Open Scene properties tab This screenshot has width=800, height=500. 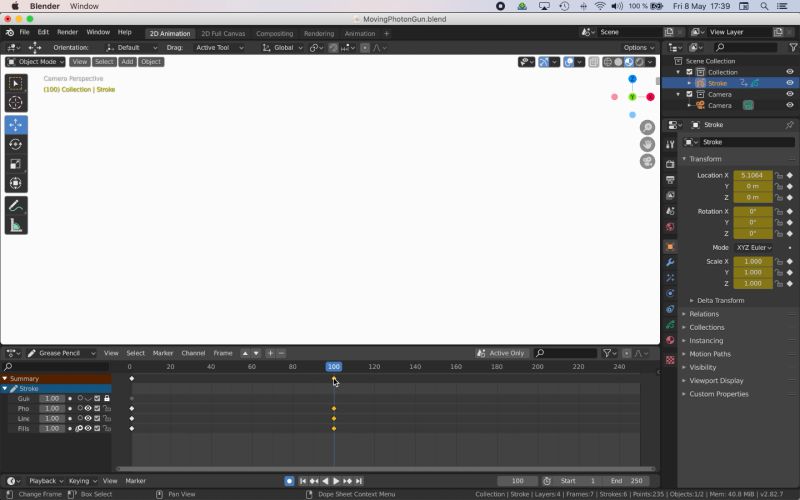tap(670, 211)
